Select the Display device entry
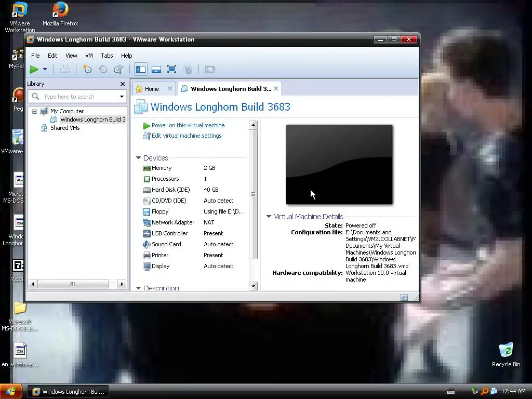The width and height of the screenshot is (532, 399). [193, 266]
